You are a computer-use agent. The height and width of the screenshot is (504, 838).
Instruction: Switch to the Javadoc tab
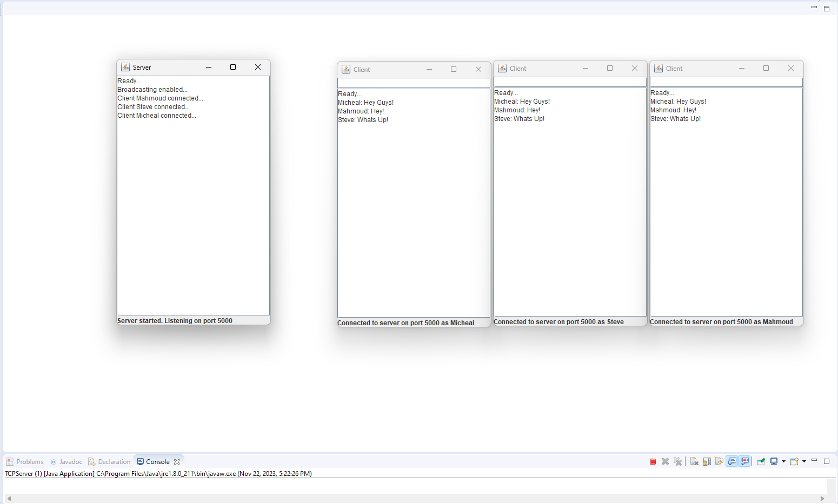point(66,462)
